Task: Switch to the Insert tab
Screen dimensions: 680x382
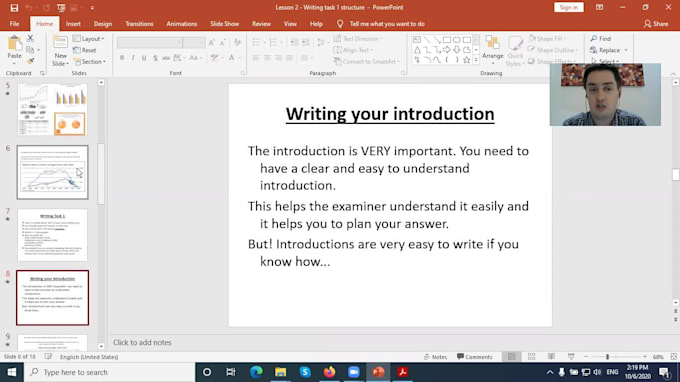Action: point(73,24)
